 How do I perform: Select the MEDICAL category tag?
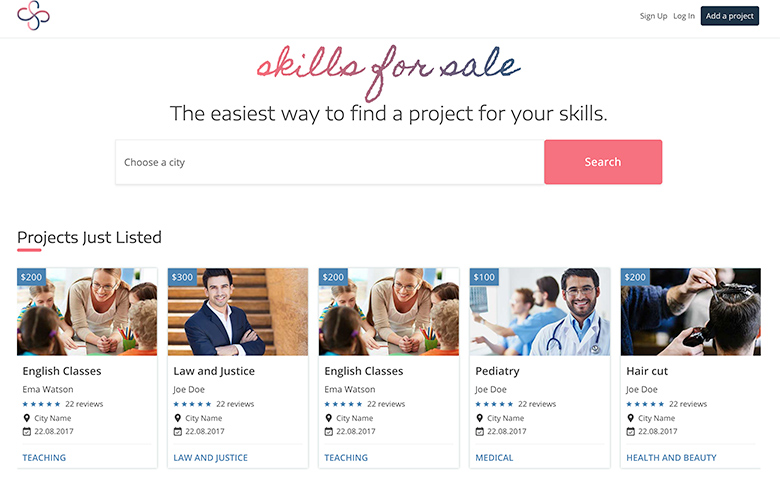point(494,458)
